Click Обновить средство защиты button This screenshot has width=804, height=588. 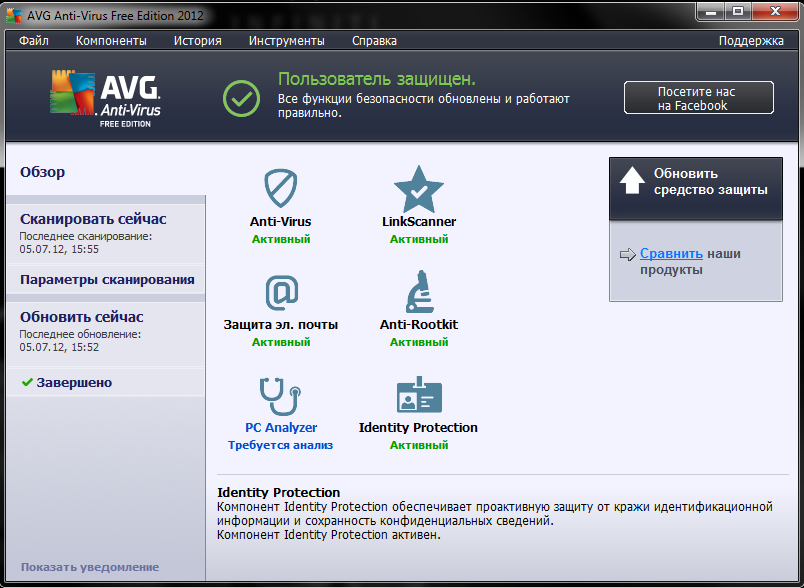point(696,189)
